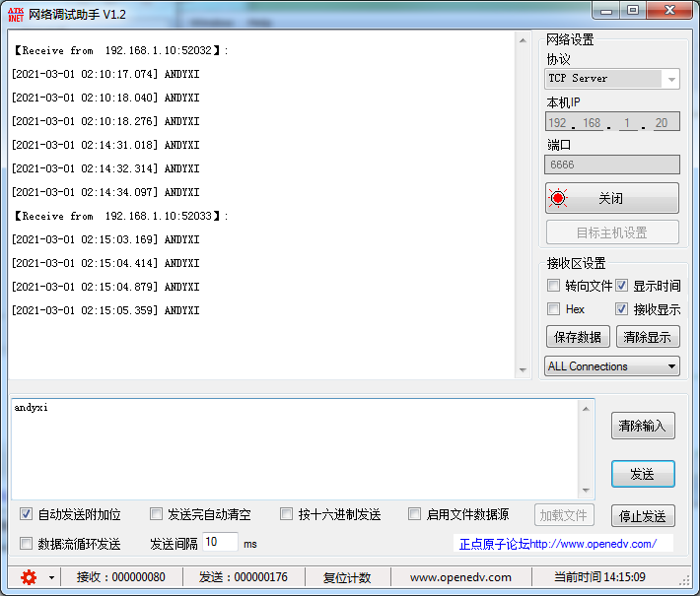Toggle the 转向文件 checkbox
The image size is (700, 596).
[x=553, y=286]
